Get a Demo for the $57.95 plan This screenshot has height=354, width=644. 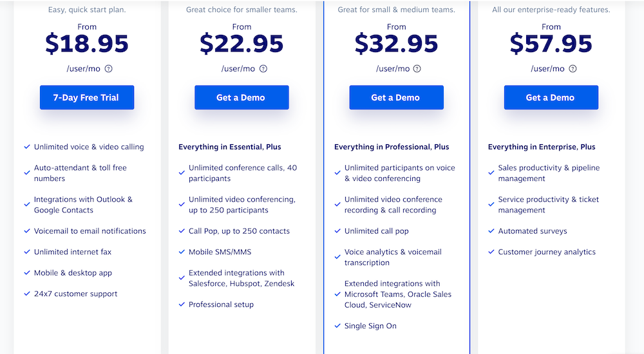[x=551, y=97]
